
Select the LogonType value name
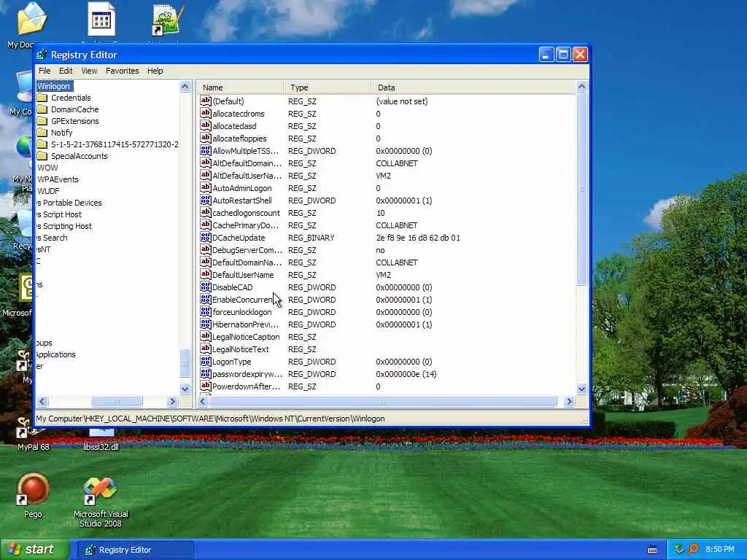pyautogui.click(x=231, y=362)
